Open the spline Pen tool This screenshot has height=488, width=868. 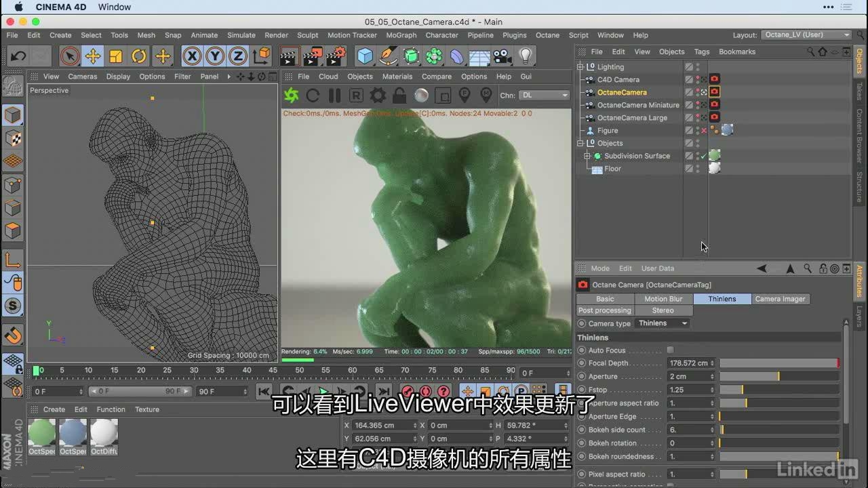tap(388, 56)
